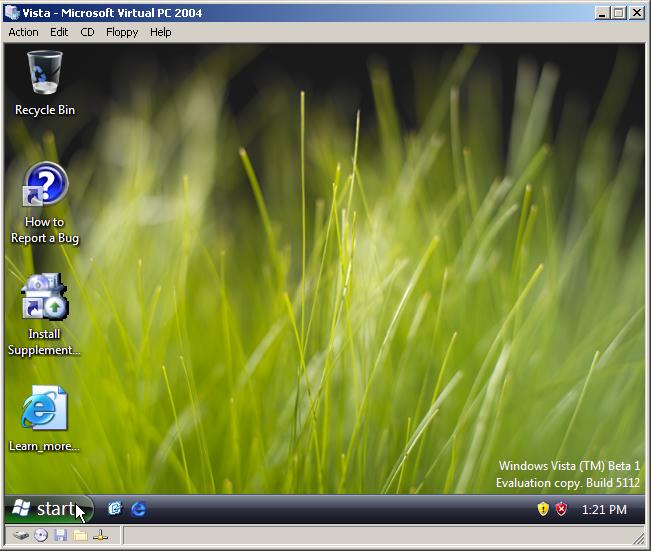Click the Virtual PC CD drive status icon

tap(41, 536)
